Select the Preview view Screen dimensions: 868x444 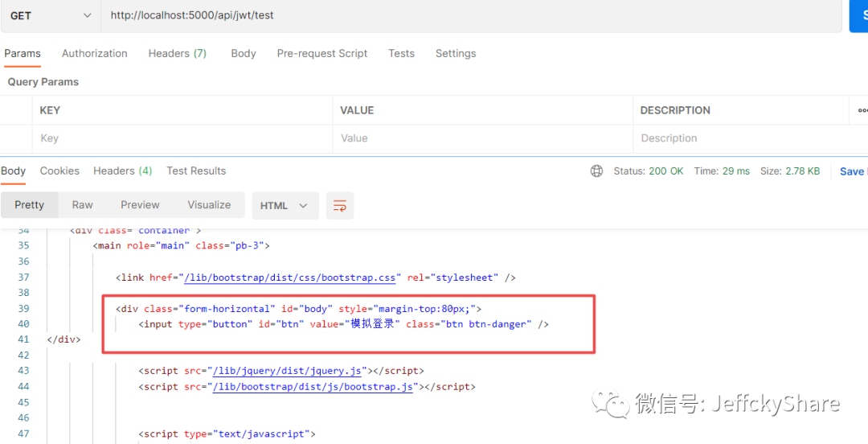pos(140,205)
